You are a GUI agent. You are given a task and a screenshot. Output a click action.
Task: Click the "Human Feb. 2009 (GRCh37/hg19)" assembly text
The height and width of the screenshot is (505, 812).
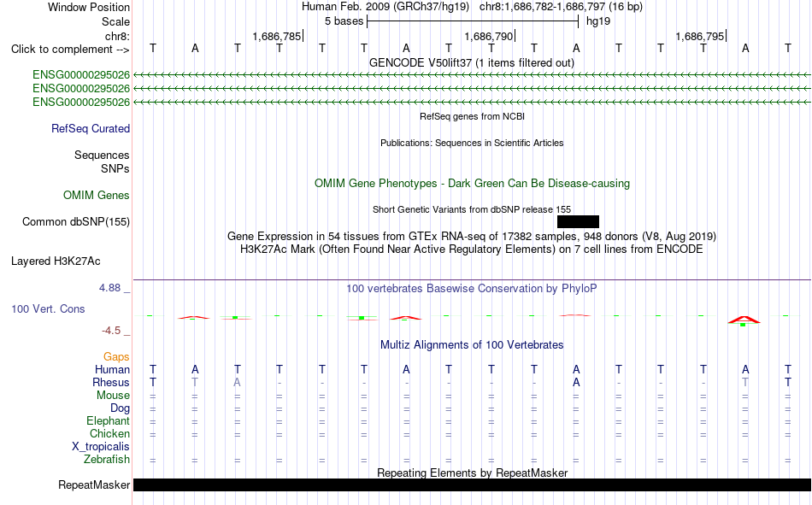tap(385, 7)
